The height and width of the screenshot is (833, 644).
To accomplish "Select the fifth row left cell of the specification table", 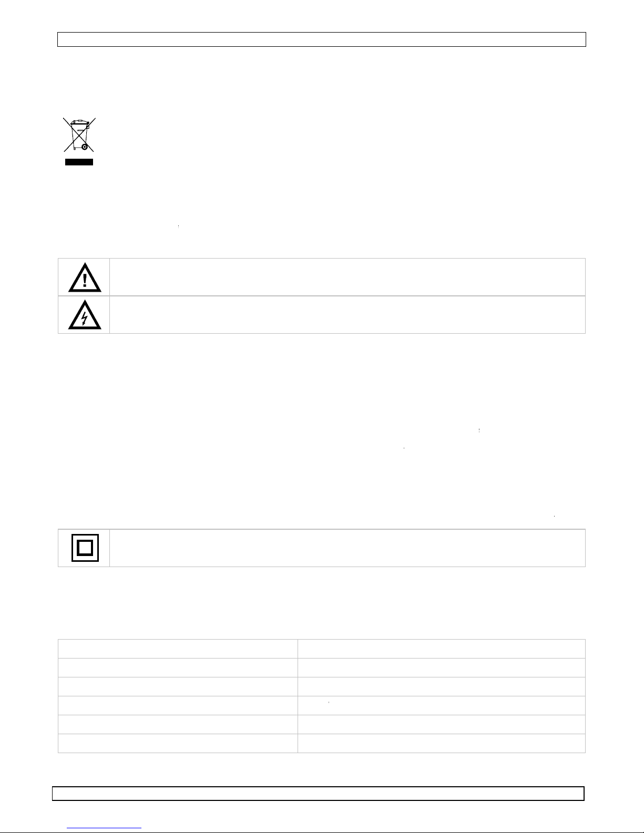I will coord(178,724).
